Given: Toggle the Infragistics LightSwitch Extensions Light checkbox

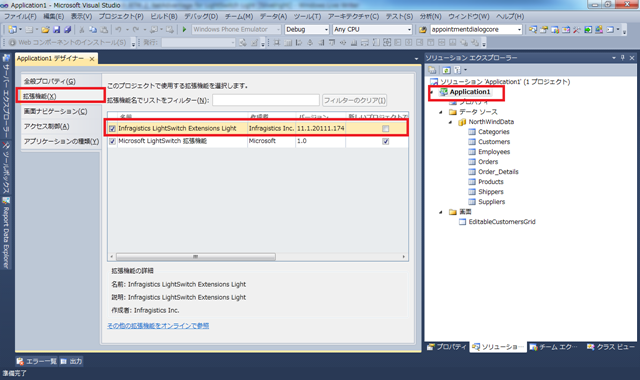Looking at the screenshot, I should pos(112,129).
